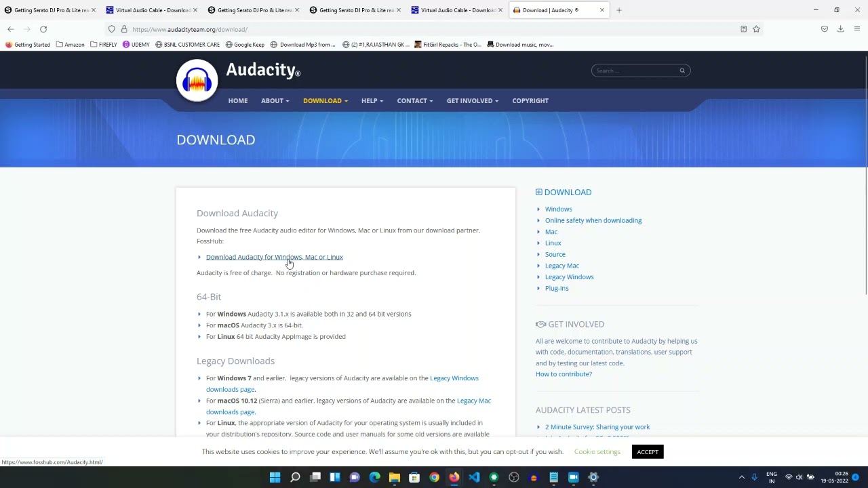Open the Firefox hamburger application menu
Image resolution: width=868 pixels, height=488 pixels.
(x=857, y=29)
